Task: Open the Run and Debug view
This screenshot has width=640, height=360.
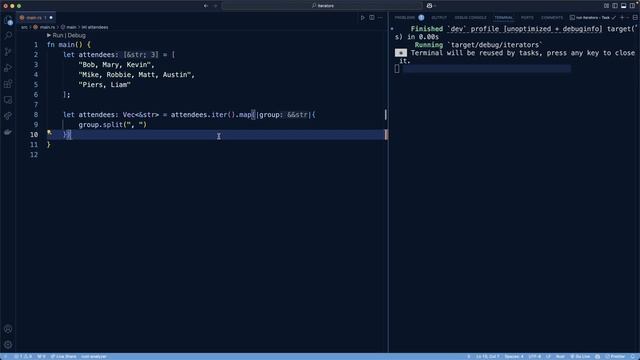Action: pos(8,68)
